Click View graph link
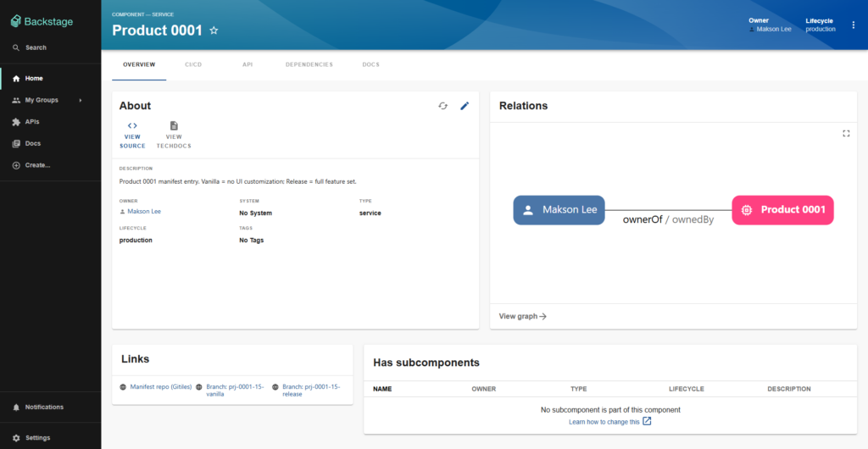 coord(522,316)
